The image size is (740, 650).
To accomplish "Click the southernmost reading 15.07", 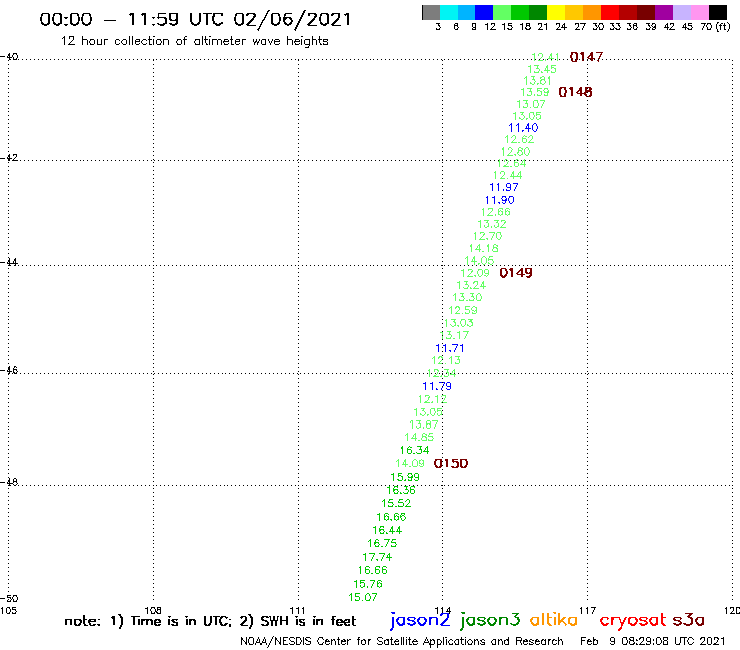I will (362, 598).
